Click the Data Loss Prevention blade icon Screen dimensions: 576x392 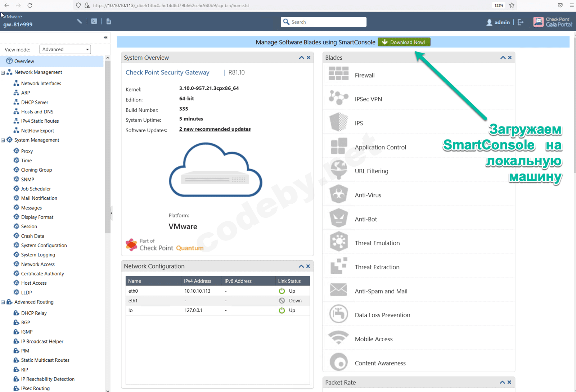click(338, 314)
